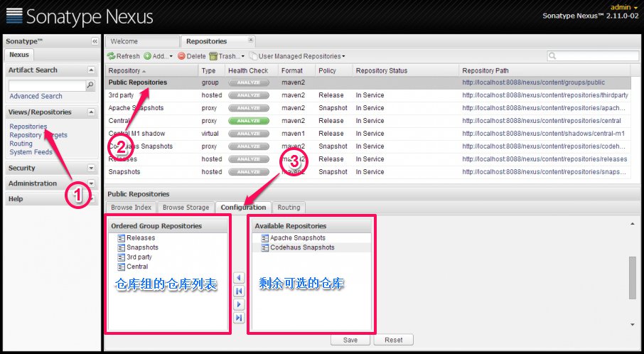Viewport: 644px width, 354px height.
Task: Open User Managed Repositories dropdown
Action: 297,56
